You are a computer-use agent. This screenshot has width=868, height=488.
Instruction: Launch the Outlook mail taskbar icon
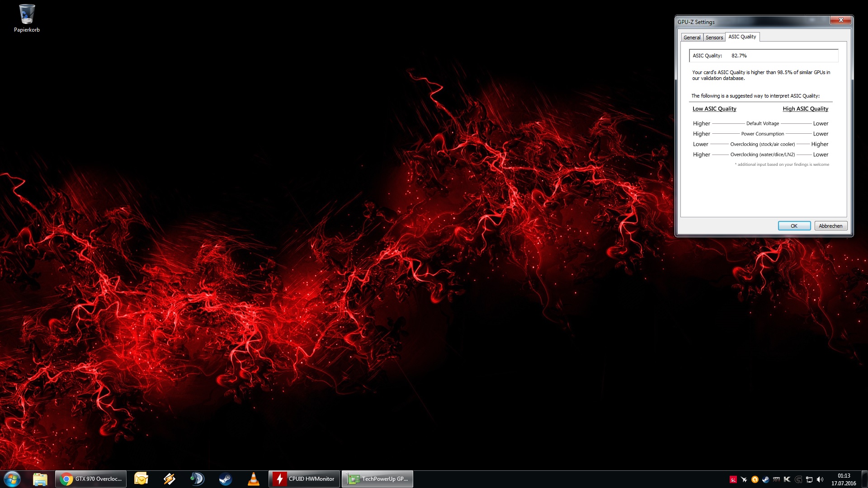point(141,479)
